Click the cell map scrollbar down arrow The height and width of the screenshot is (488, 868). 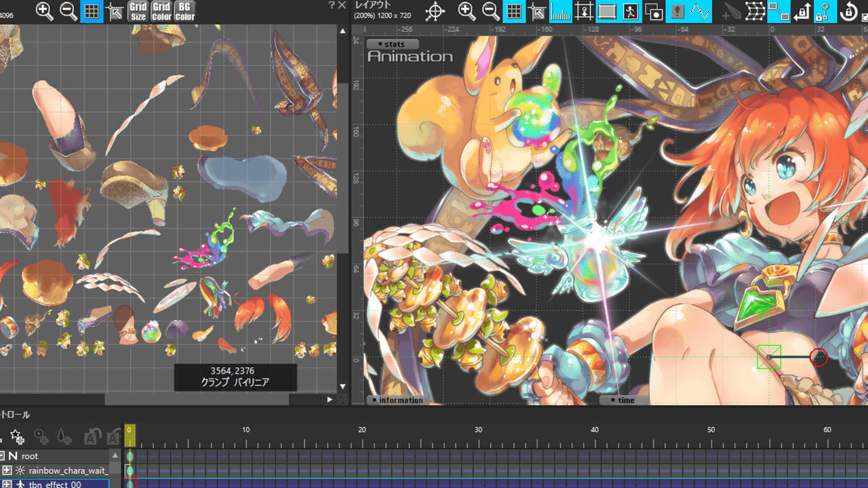(x=342, y=386)
